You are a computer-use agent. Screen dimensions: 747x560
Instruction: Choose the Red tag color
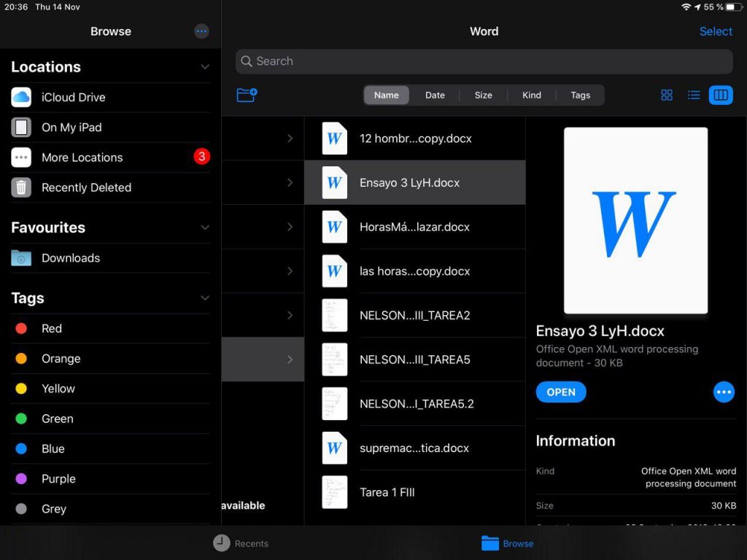[x=51, y=329]
